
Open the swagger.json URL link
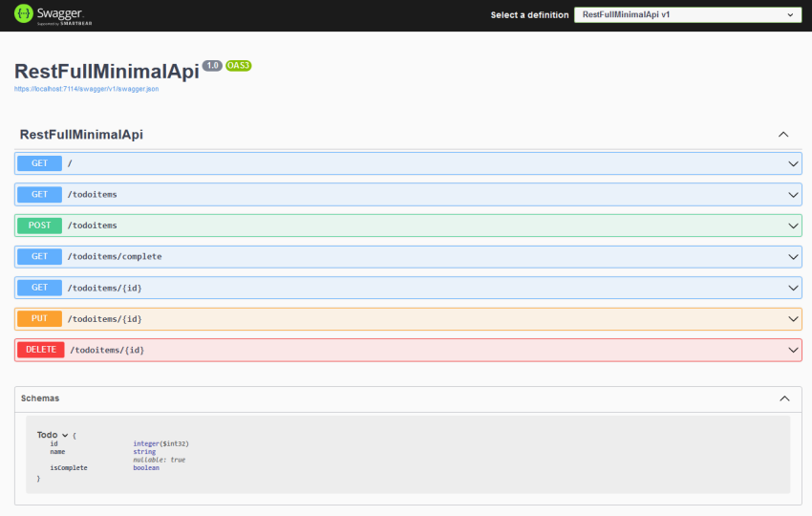87,89
